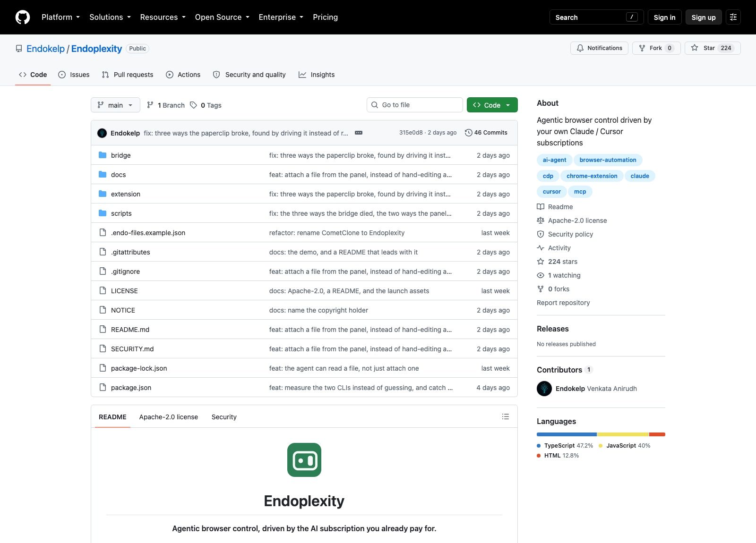The image size is (756, 543).
Task: Click the Endokelp owner link
Action: [x=45, y=49]
